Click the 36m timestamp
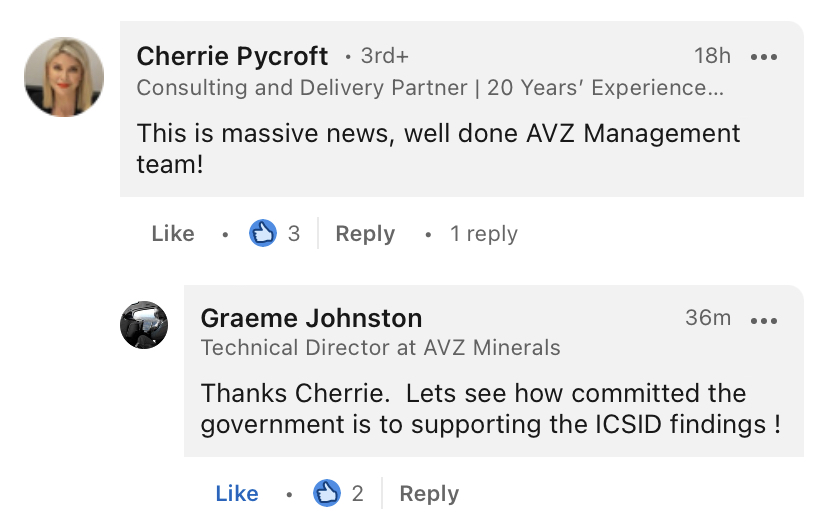Viewport: 828px width, 527px height. (x=708, y=318)
